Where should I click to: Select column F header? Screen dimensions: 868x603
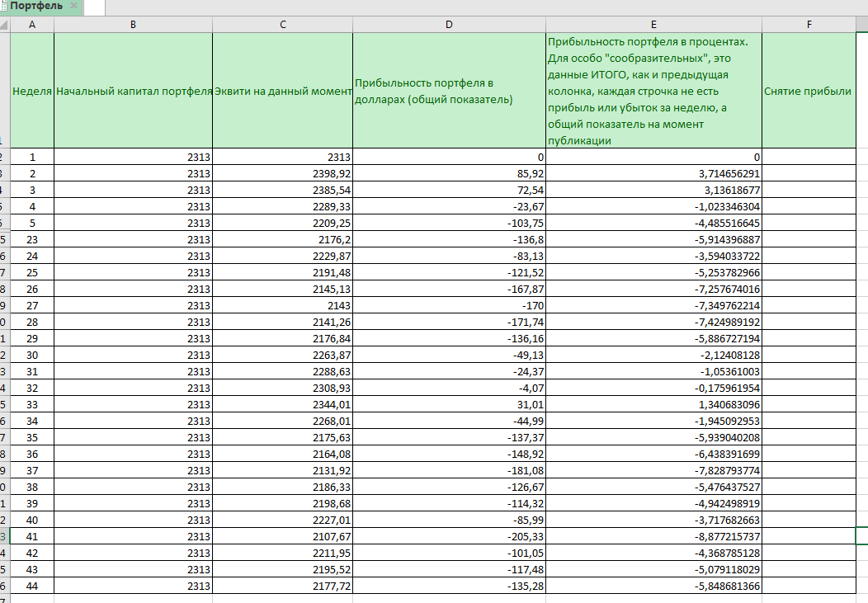click(809, 25)
